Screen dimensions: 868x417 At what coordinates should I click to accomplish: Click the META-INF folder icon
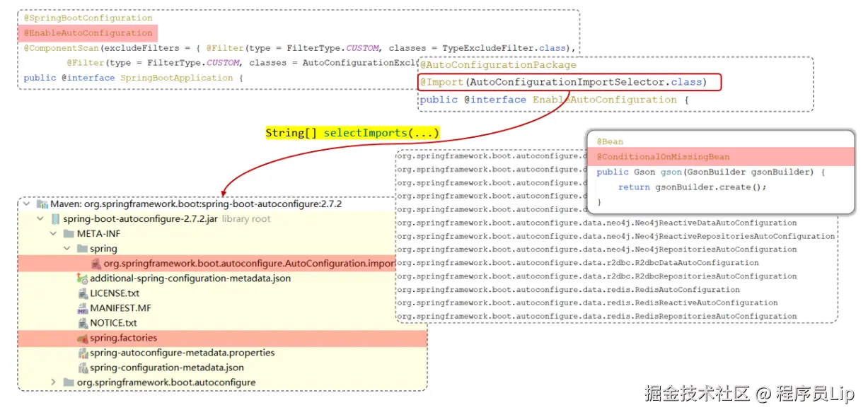tap(69, 234)
